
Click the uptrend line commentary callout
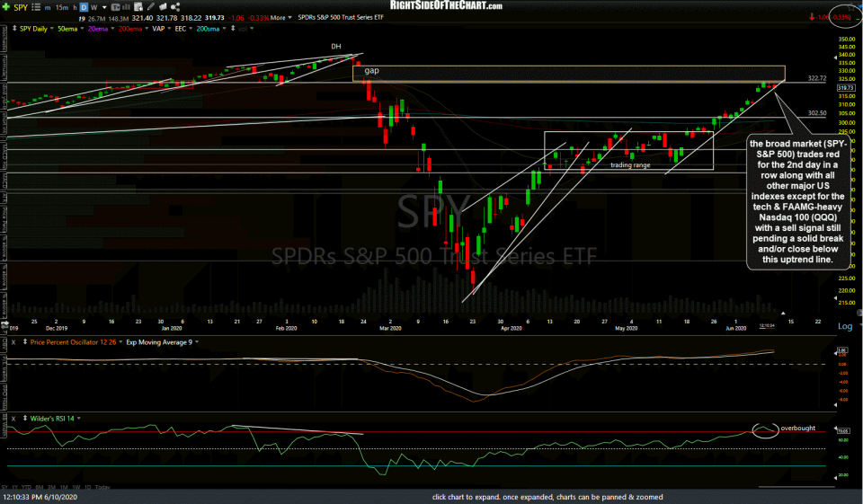pos(797,201)
